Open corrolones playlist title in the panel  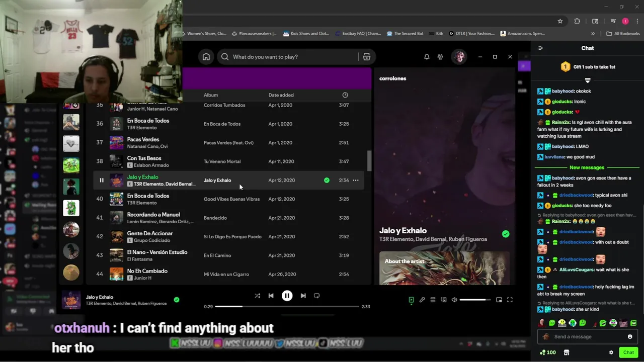click(x=392, y=78)
